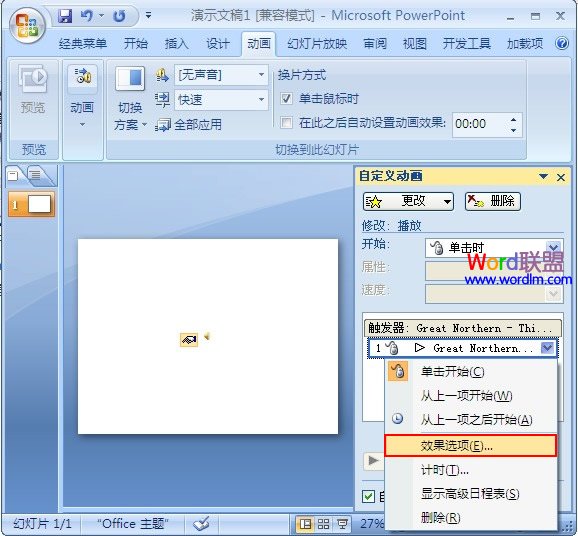
Task: Click the Office button orb
Action: click(27, 26)
